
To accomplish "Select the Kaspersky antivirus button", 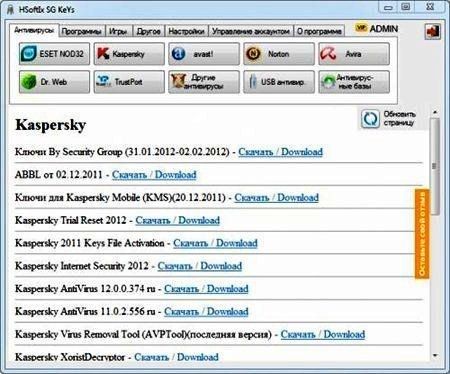I will pyautogui.click(x=129, y=54).
